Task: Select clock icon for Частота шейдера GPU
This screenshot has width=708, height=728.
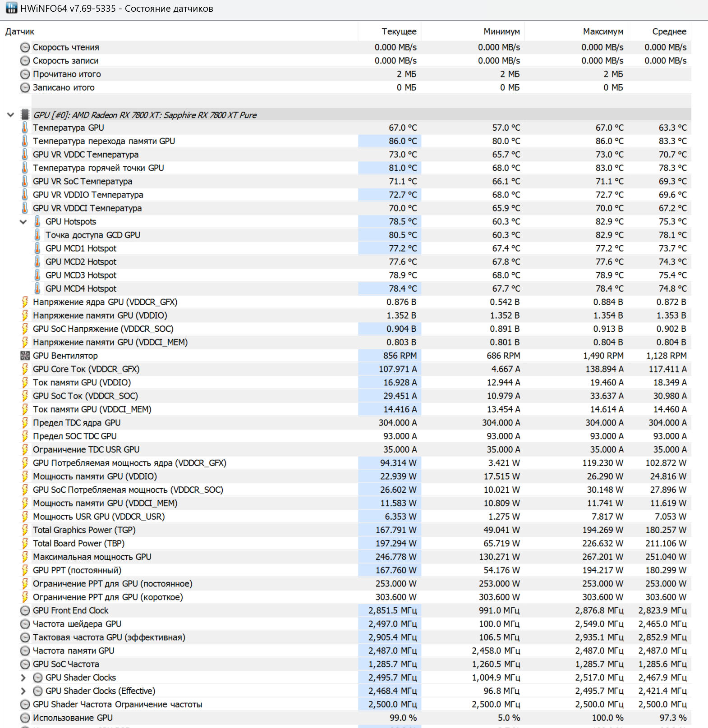Action: (25, 624)
